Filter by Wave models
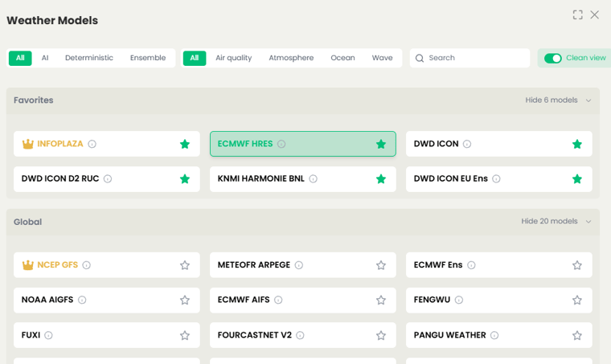This screenshot has height=364, width=611. coord(382,58)
